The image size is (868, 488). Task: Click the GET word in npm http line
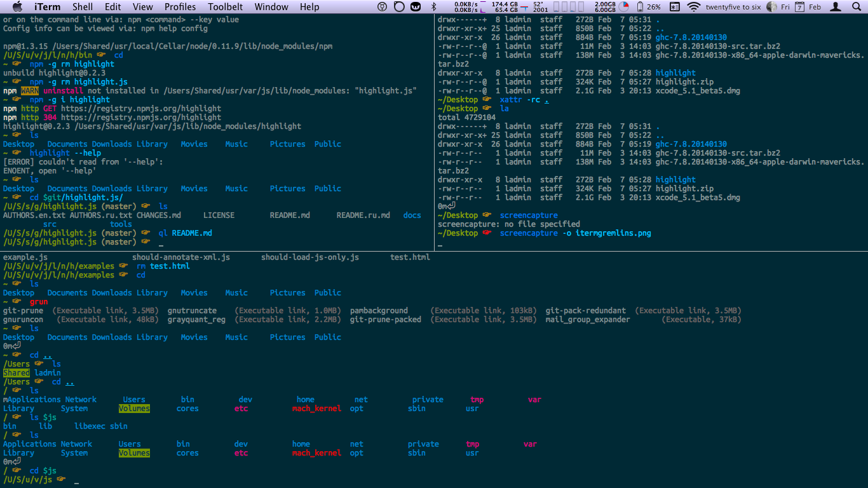(50, 109)
